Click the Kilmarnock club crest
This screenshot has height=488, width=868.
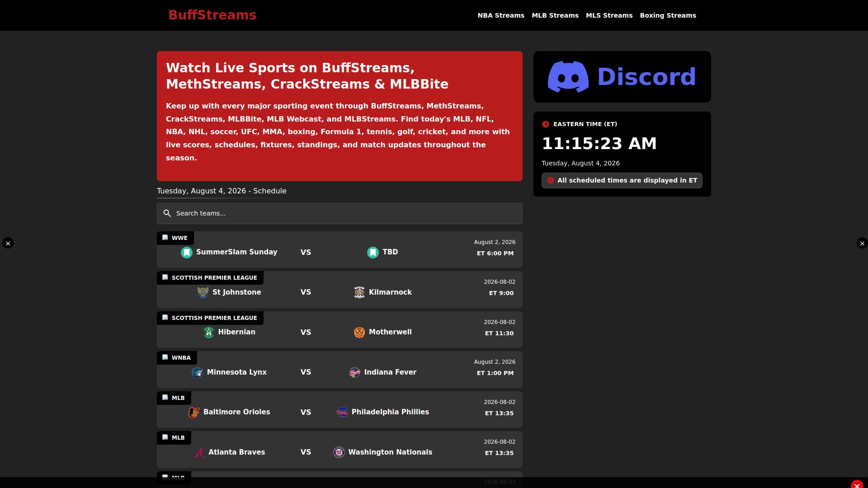[x=359, y=292]
